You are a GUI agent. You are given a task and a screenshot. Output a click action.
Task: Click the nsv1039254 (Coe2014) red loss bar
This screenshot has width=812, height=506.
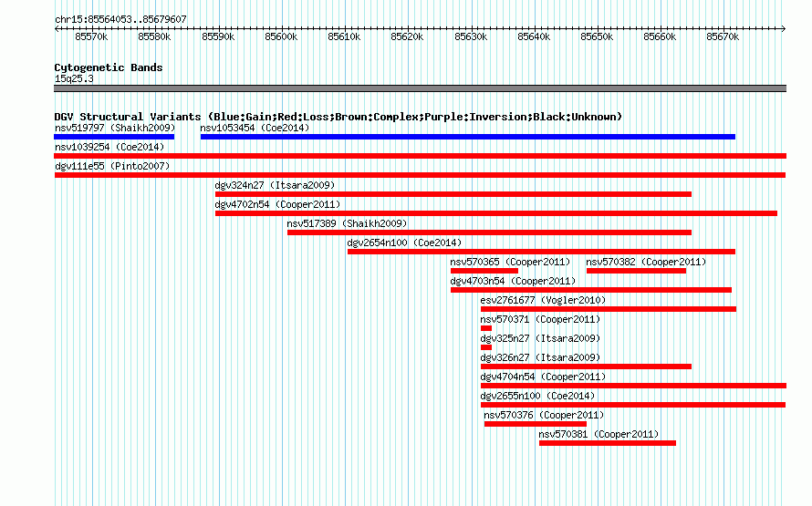pos(420,156)
